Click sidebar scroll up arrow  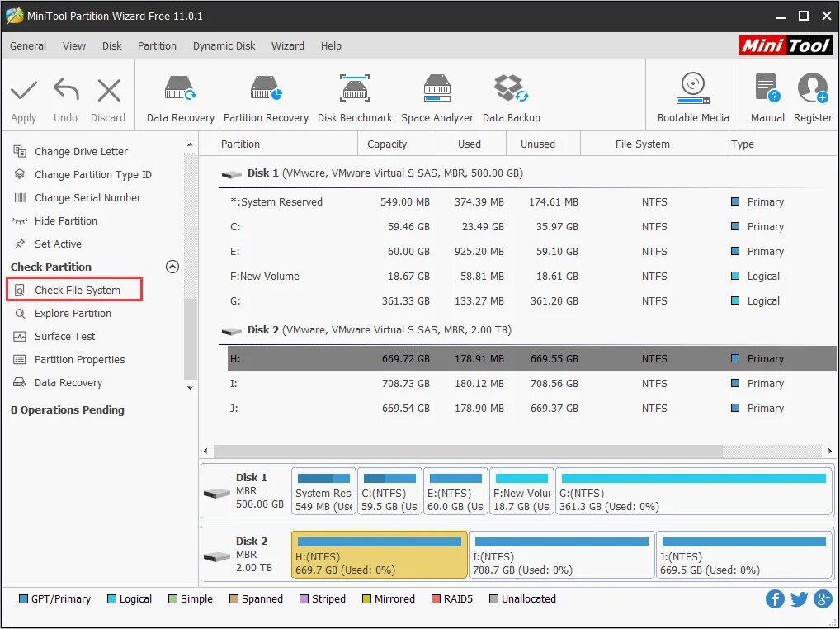click(190, 144)
